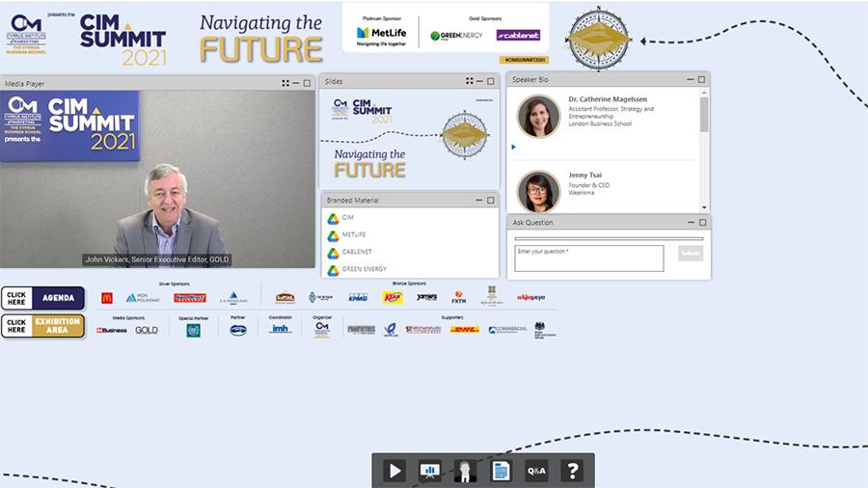Maximize the Media Player panel

pyautogui.click(x=307, y=84)
